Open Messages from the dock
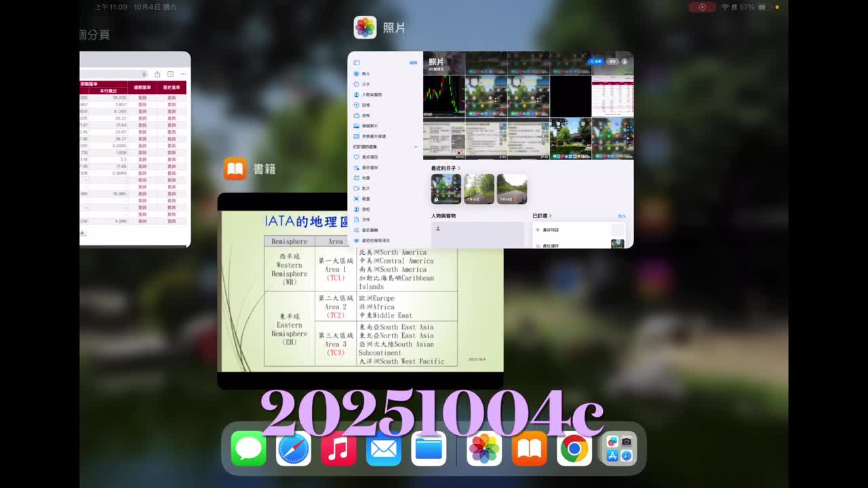Viewport: 868px width, 488px height. [x=248, y=449]
